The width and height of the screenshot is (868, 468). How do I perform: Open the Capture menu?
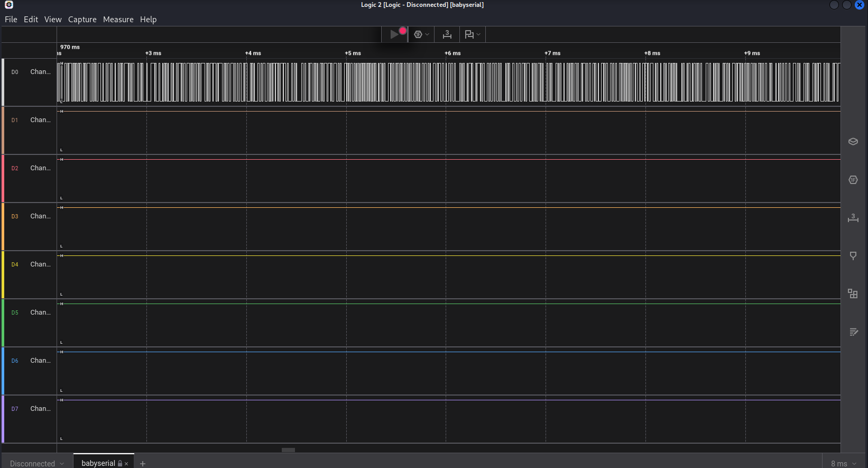[x=82, y=20]
